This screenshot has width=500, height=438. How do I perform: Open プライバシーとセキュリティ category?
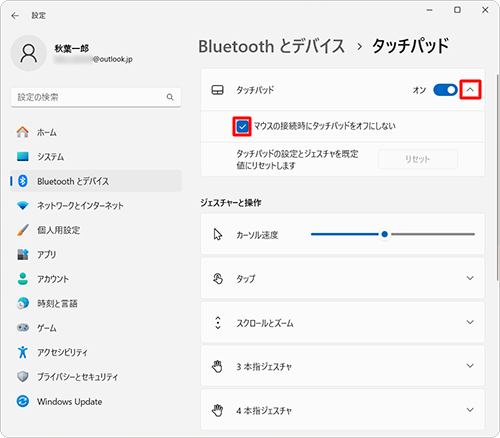pyautogui.click(x=96, y=377)
